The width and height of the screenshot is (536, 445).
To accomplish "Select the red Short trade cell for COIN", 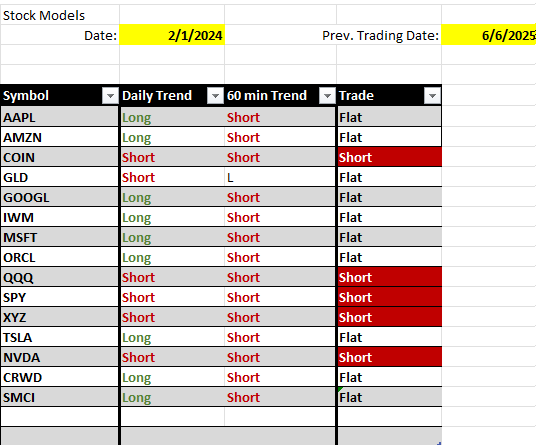I will [x=390, y=157].
